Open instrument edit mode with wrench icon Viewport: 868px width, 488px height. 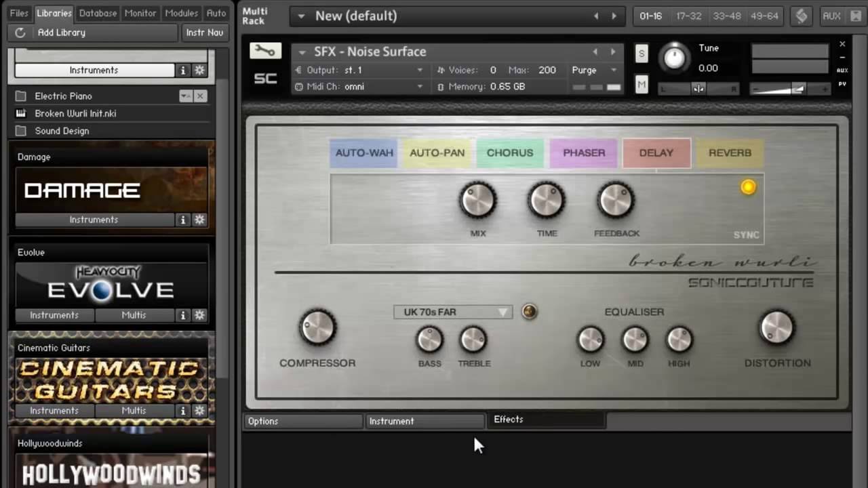pyautogui.click(x=265, y=51)
